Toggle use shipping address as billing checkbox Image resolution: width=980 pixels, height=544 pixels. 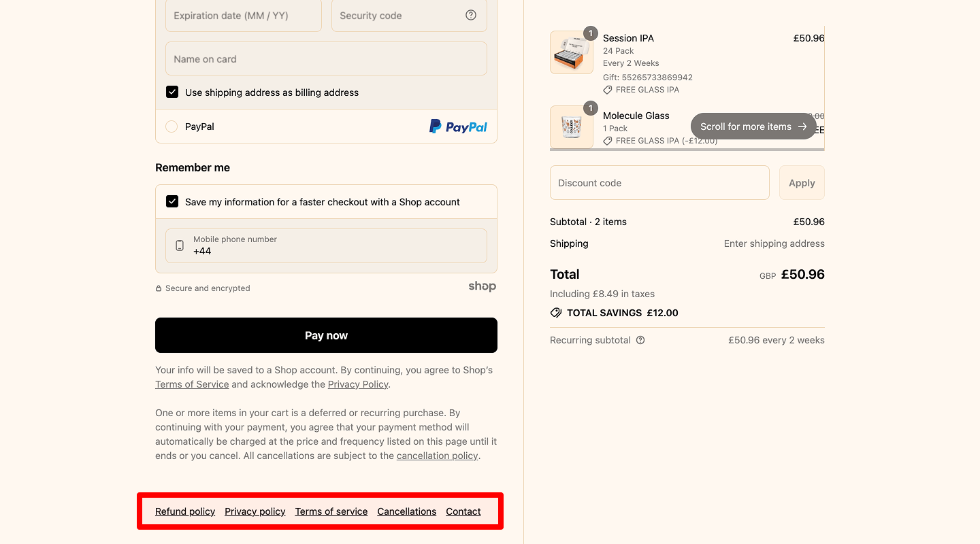tap(172, 92)
